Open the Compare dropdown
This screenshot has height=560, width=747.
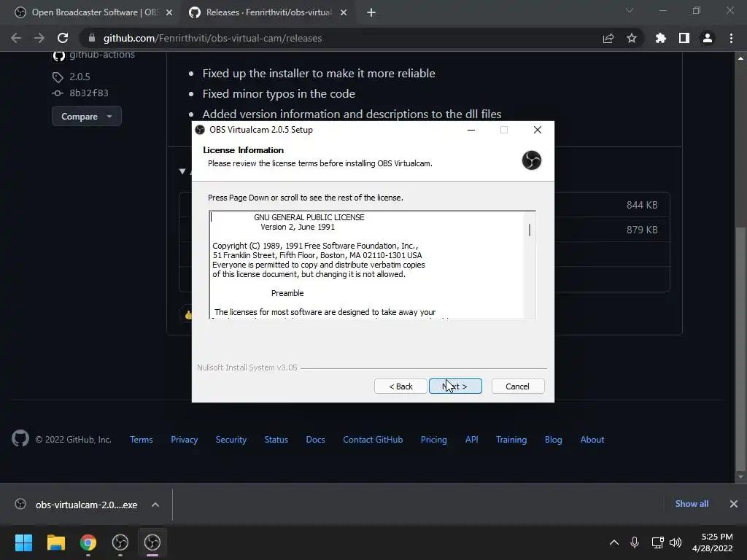(87, 117)
